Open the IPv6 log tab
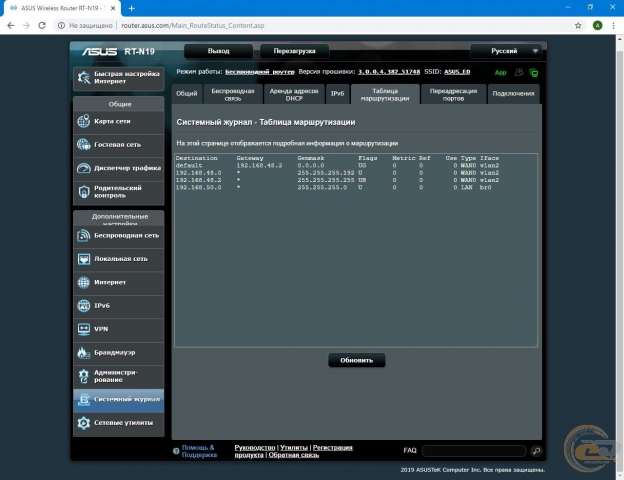624x480 pixels. [337, 94]
